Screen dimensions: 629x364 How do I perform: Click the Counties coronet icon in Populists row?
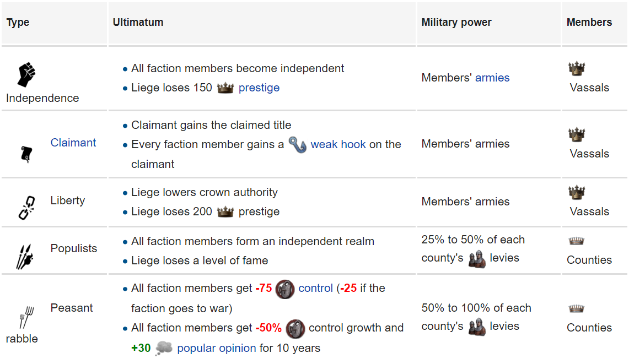[x=576, y=241]
